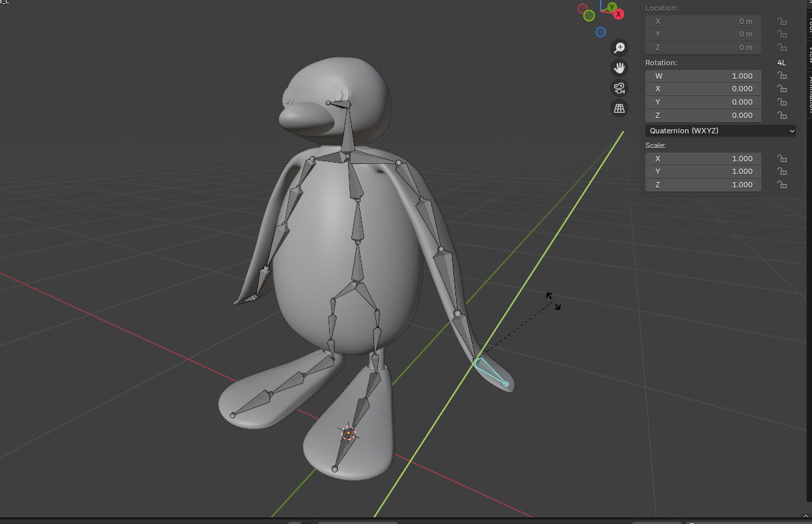
Task: Open the Animation sidebar tab
Action: [810, 93]
